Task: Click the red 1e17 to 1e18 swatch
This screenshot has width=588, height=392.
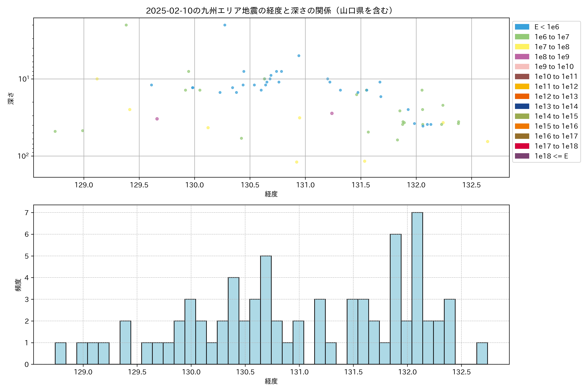Action: (522, 146)
